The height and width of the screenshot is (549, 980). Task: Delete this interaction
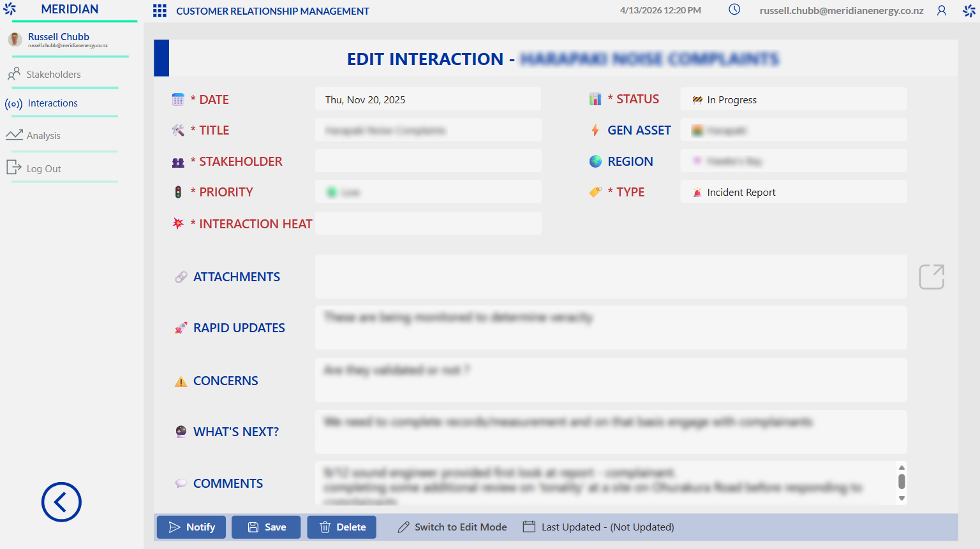[341, 527]
